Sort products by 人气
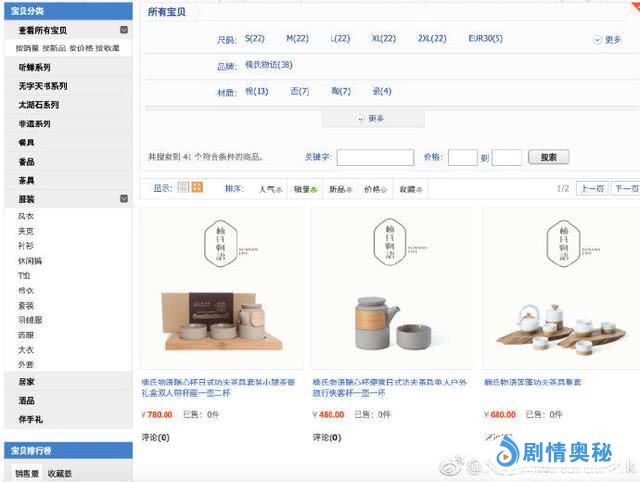 pyautogui.click(x=270, y=189)
